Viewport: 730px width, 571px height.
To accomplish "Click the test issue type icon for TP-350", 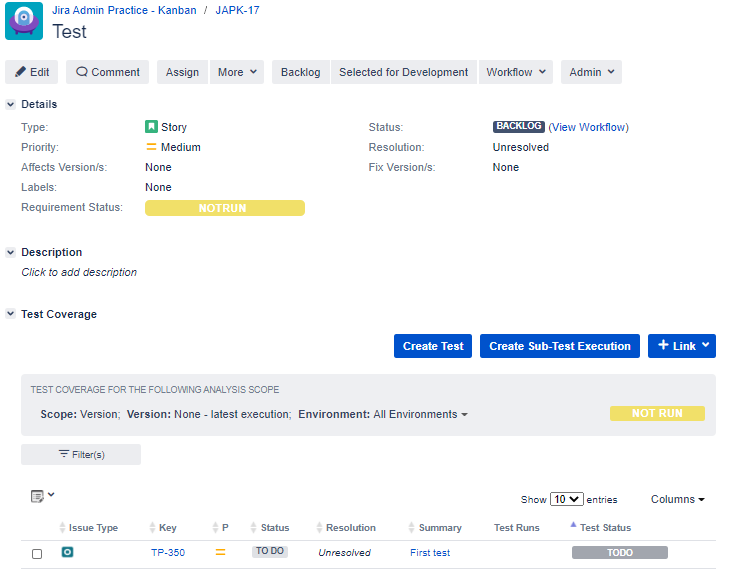I will point(68,552).
